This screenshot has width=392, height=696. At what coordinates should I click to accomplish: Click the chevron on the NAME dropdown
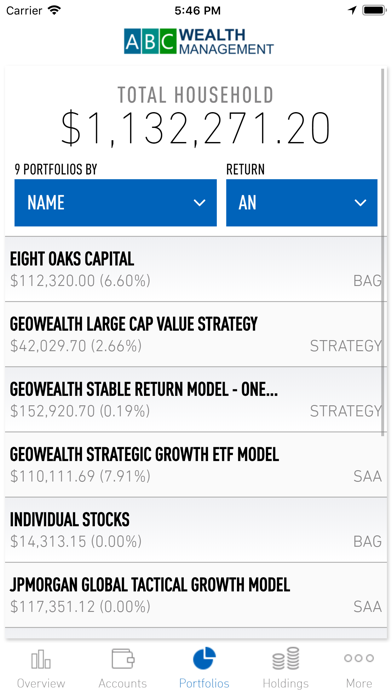(x=200, y=203)
